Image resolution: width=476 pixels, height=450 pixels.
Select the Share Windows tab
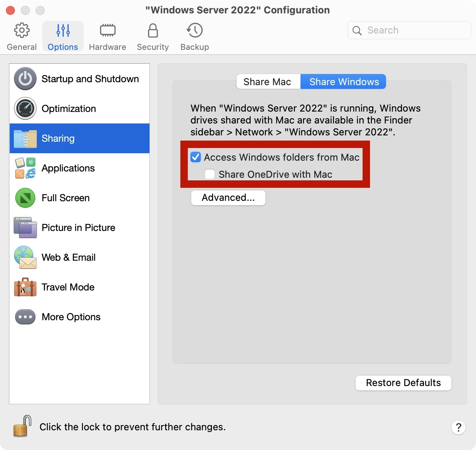tap(344, 82)
